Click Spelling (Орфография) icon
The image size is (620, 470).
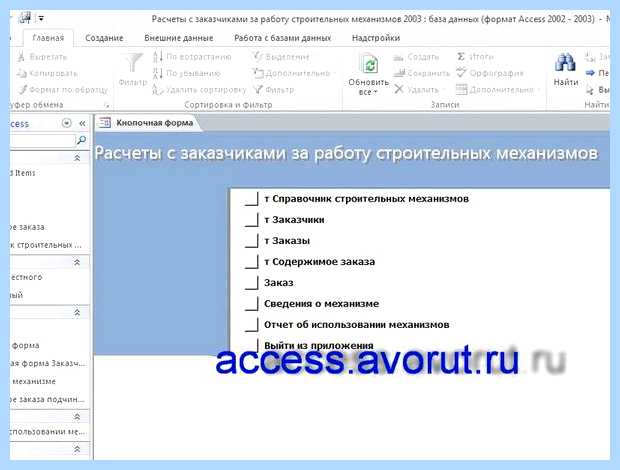(461, 73)
